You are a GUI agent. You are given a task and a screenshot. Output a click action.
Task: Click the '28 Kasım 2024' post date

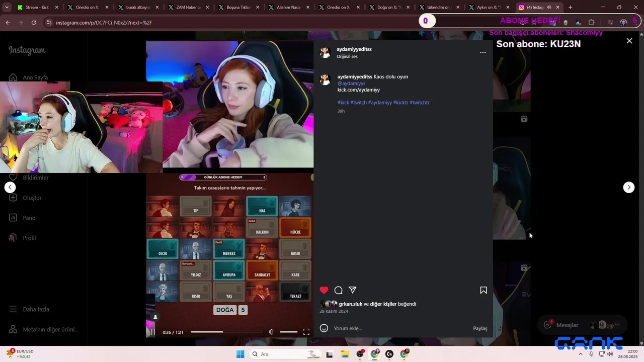point(334,311)
